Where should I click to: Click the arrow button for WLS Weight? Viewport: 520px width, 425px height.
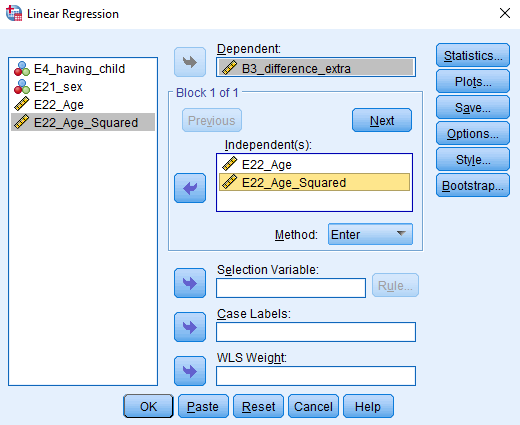190,371
